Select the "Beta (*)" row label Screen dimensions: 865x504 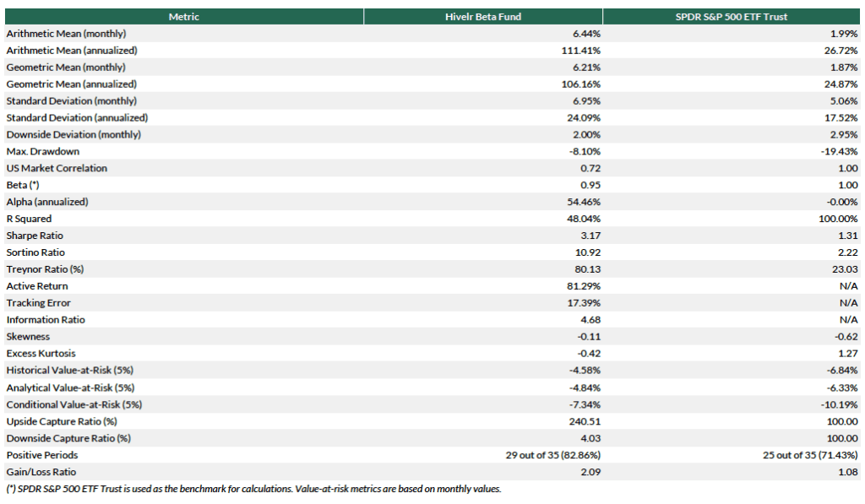coord(23,185)
